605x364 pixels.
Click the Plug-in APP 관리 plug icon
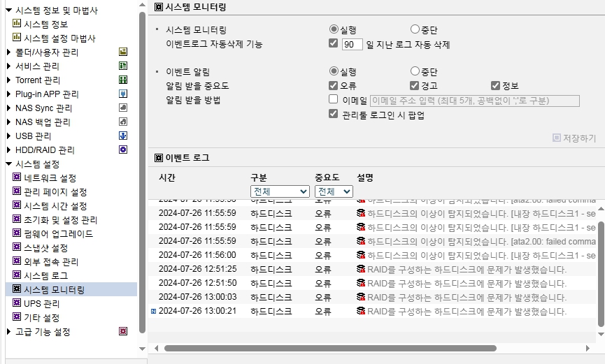tap(123, 94)
